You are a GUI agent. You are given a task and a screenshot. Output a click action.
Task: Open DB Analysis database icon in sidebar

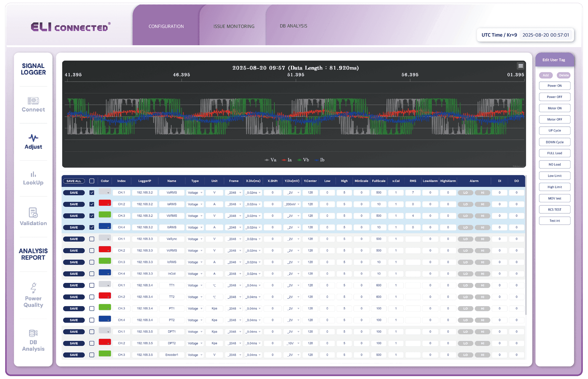(33, 333)
